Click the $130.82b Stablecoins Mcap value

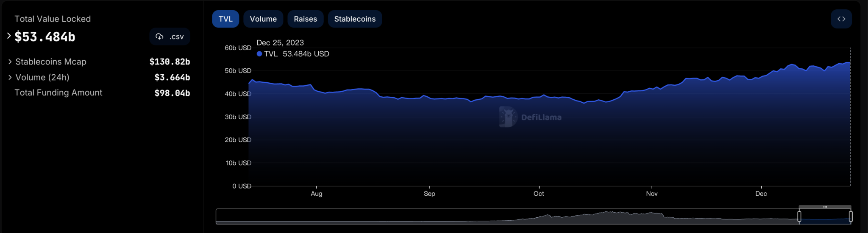click(x=170, y=62)
